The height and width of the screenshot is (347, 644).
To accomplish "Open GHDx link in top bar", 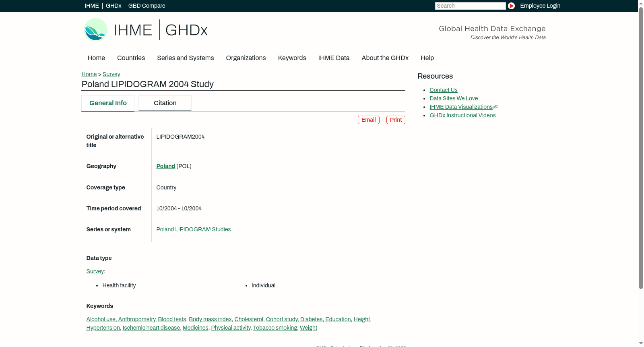I will tap(114, 6).
